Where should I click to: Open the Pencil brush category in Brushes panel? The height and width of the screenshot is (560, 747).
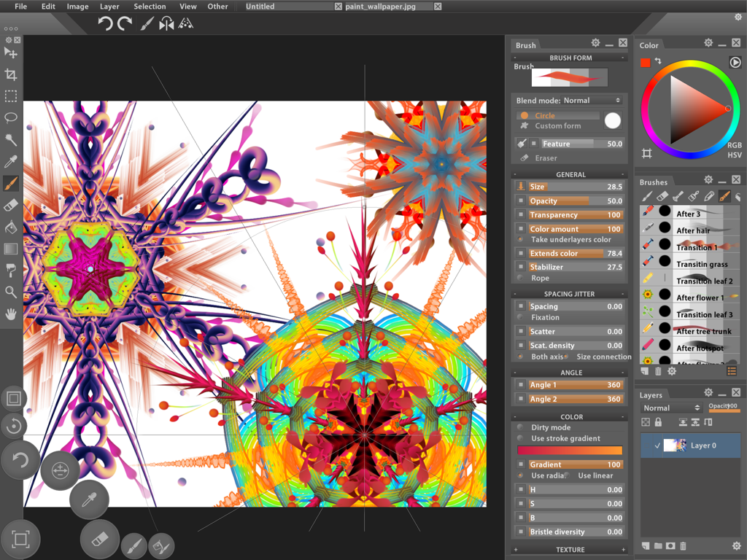click(708, 195)
